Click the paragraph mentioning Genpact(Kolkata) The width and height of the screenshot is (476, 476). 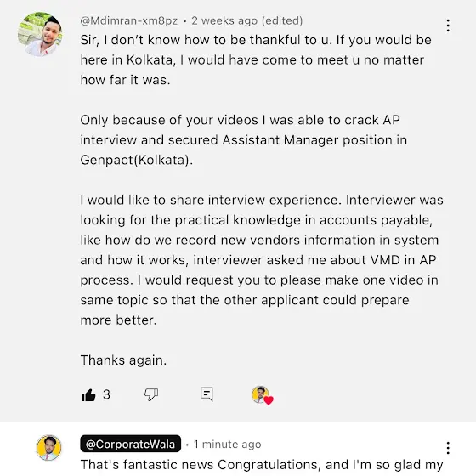pyautogui.click(x=244, y=140)
